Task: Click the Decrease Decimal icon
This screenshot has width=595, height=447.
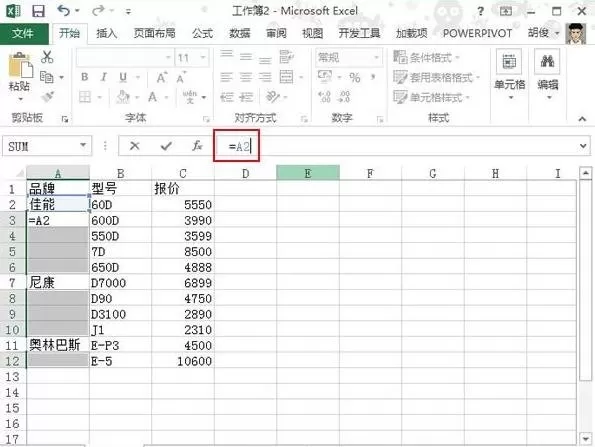Action: click(x=344, y=97)
